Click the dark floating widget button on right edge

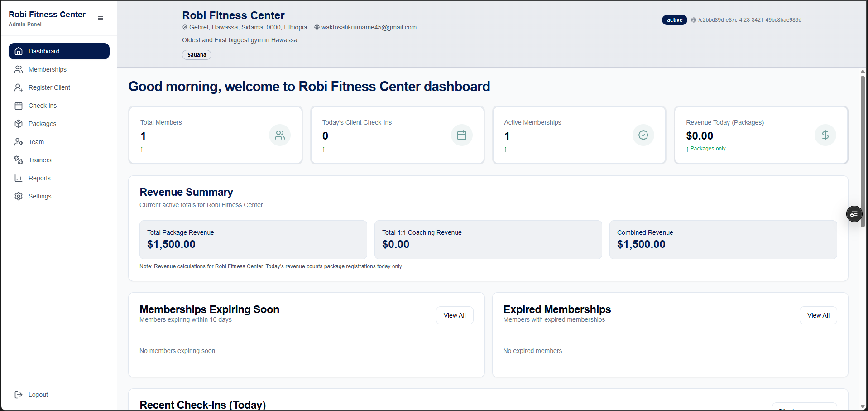coord(854,214)
